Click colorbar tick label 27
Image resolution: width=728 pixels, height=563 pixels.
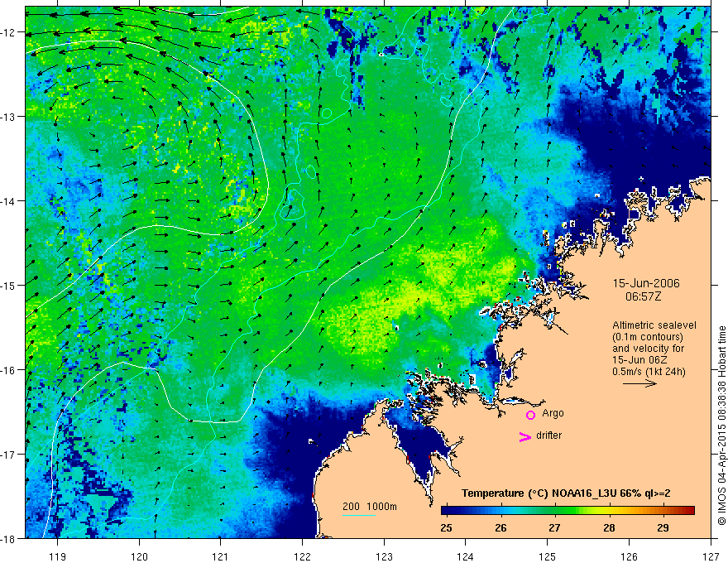554,528
